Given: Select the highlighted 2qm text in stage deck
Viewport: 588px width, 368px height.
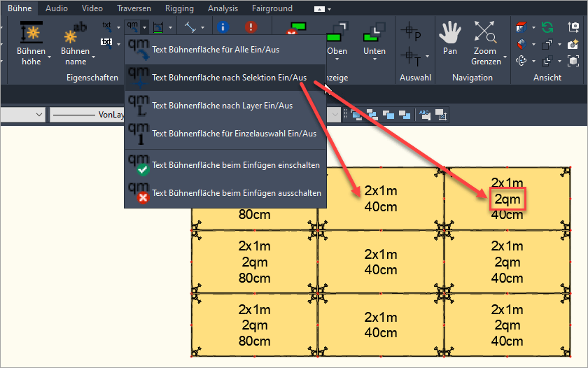Looking at the screenshot, I should click(507, 199).
